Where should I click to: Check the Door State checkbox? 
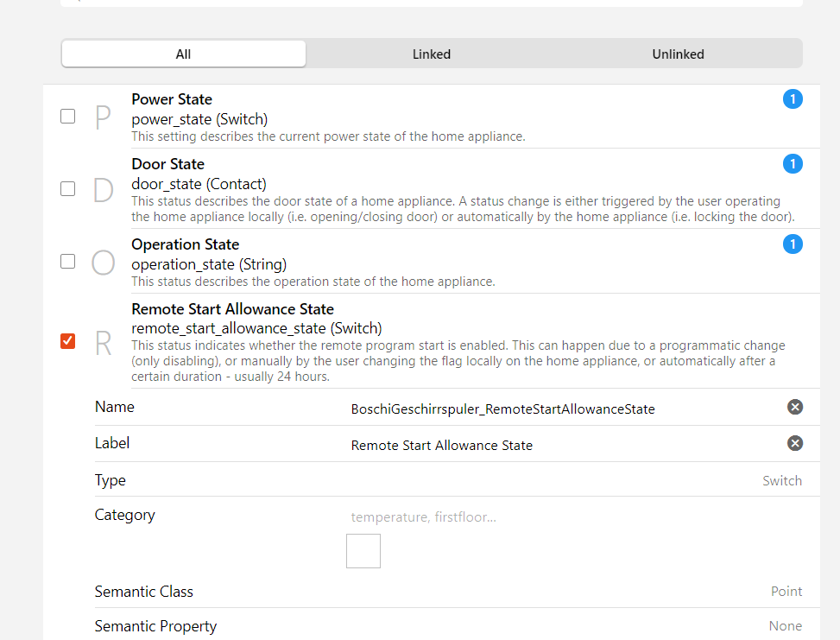pyautogui.click(x=67, y=189)
